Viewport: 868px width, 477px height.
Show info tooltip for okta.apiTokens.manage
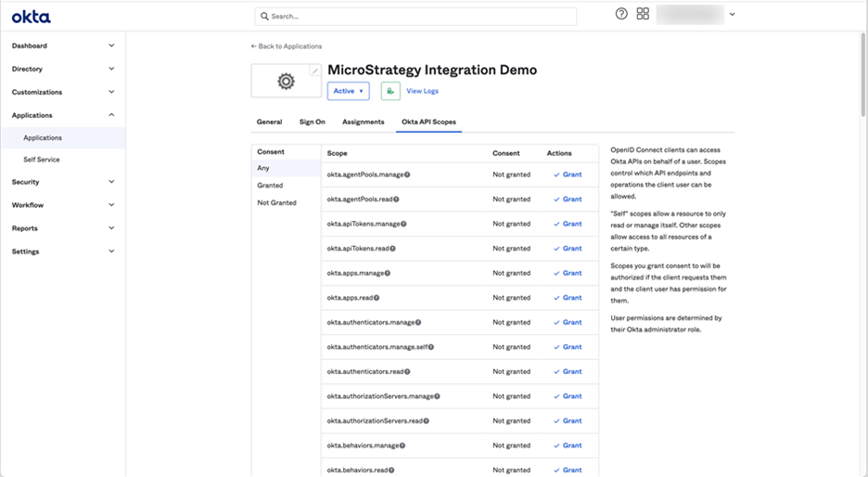[403, 224]
